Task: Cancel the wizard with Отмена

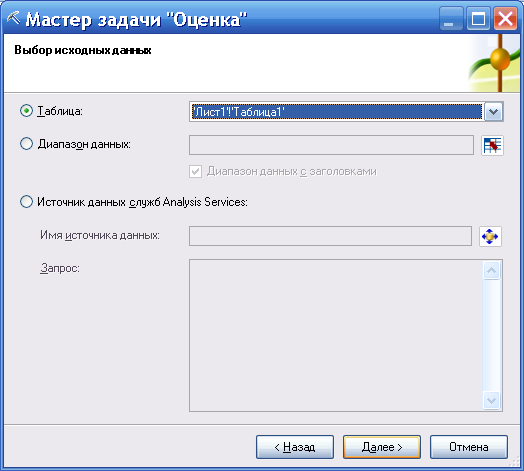Action: [x=469, y=447]
